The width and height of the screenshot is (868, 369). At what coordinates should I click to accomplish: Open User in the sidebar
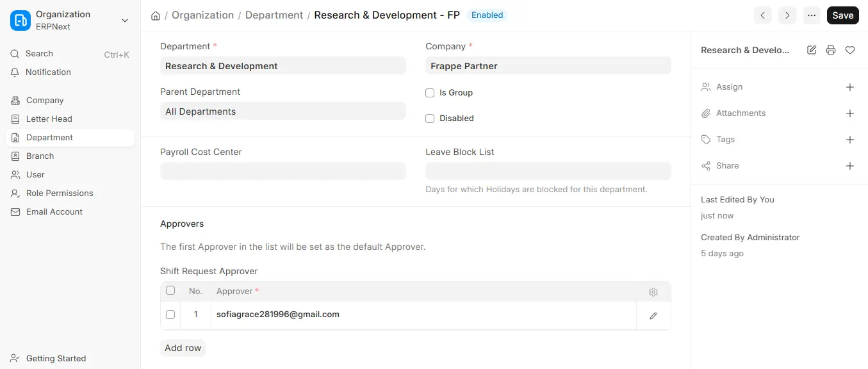coord(70,175)
